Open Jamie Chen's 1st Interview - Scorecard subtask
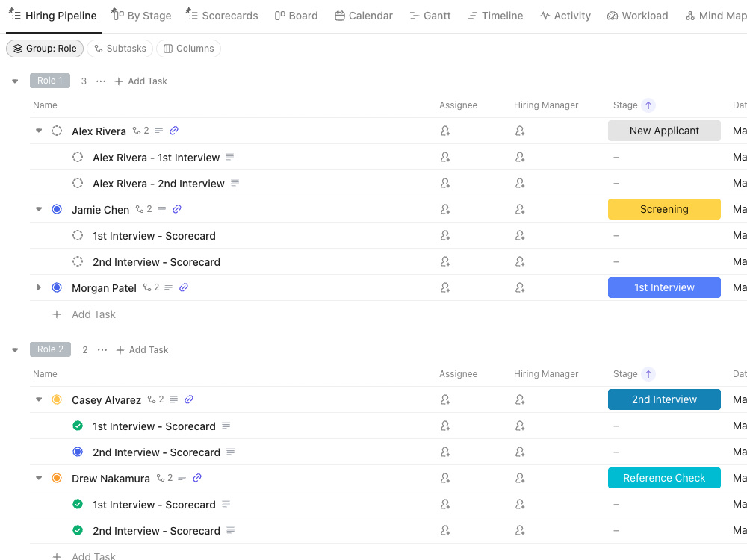Screen dimensions: 747x560 coord(154,236)
